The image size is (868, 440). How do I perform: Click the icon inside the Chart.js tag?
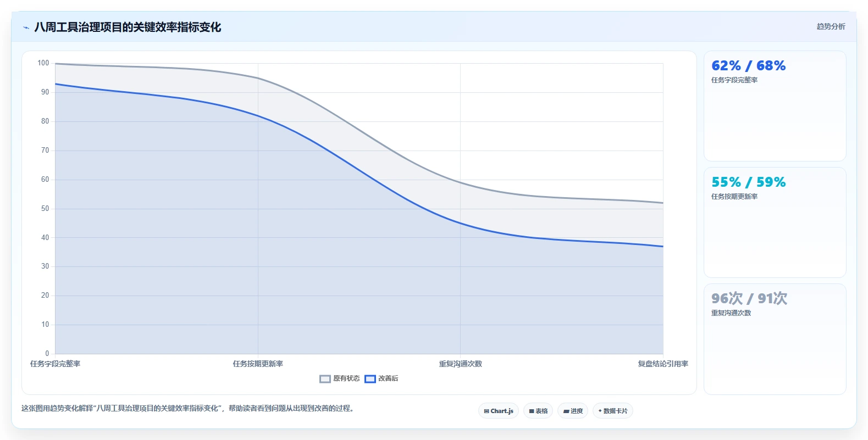click(486, 411)
